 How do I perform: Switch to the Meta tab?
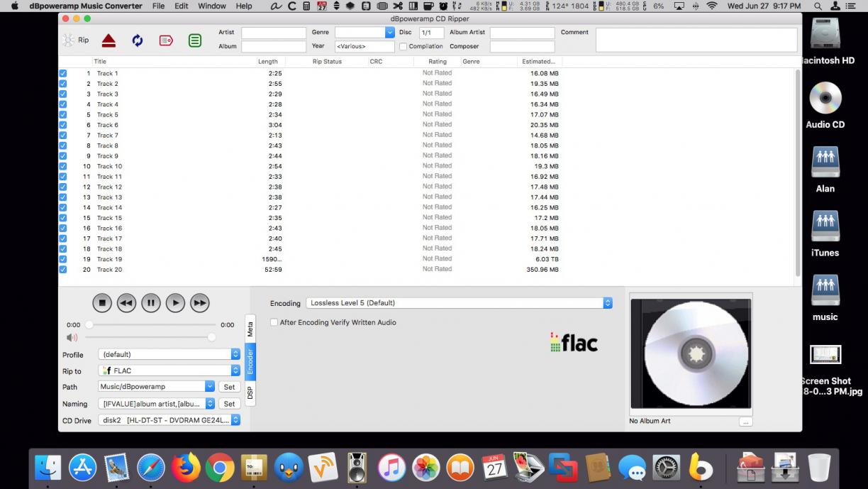250,329
